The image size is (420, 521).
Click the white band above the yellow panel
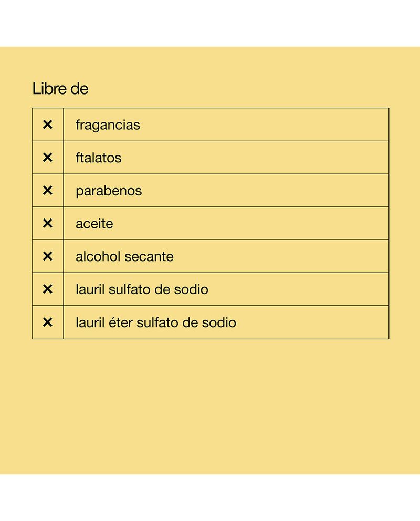210,24
